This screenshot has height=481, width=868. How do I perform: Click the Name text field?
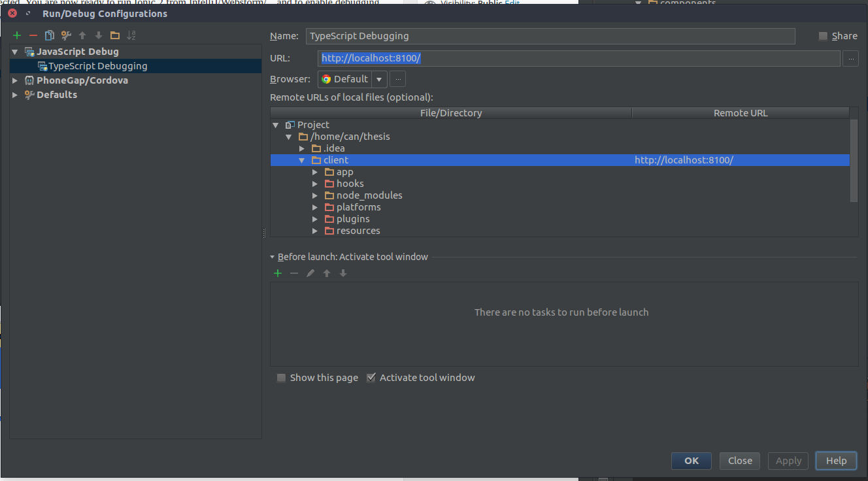pos(550,36)
